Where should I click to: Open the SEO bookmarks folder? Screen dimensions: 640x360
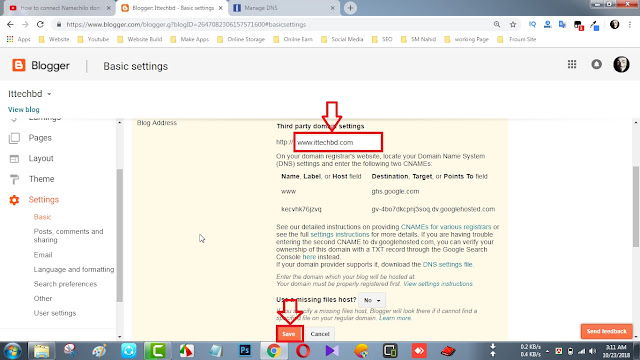click(x=382, y=39)
